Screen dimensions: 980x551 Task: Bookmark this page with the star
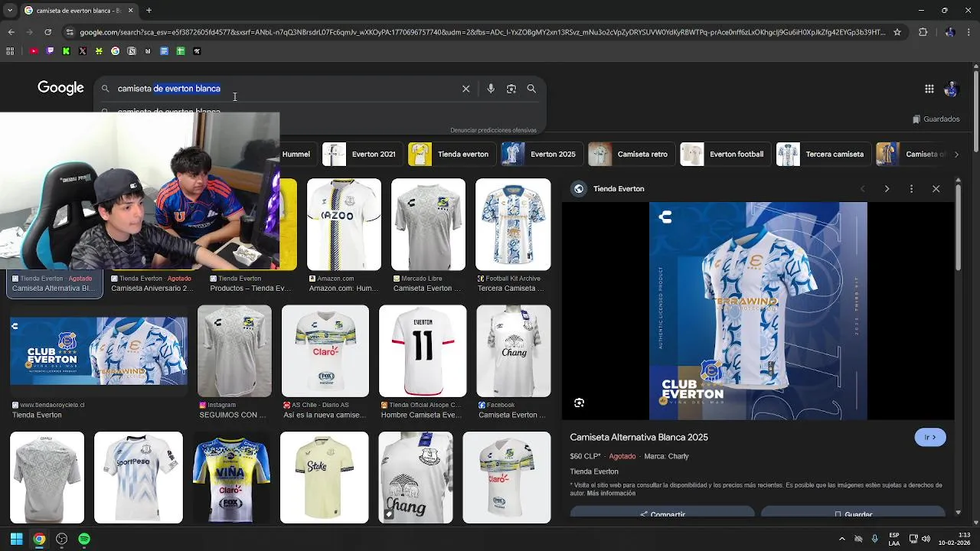897,32
